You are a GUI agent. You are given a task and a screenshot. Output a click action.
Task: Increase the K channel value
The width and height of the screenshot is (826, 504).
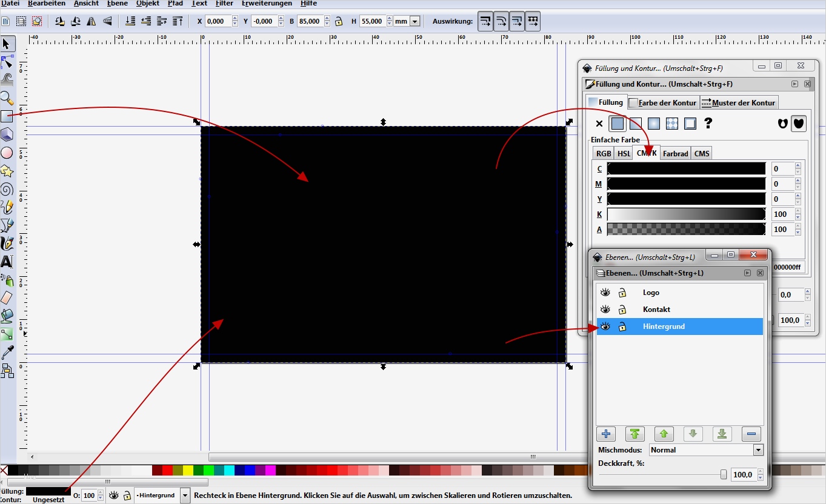[798, 211]
